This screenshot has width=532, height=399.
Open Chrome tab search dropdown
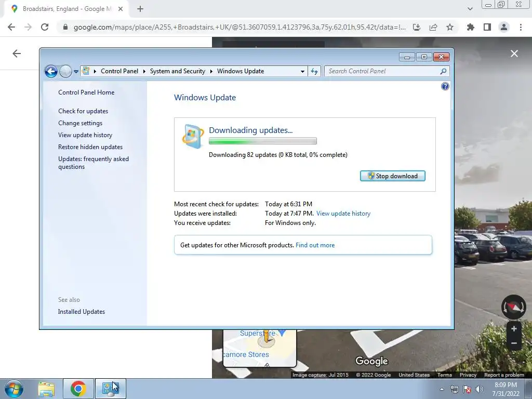(470, 9)
